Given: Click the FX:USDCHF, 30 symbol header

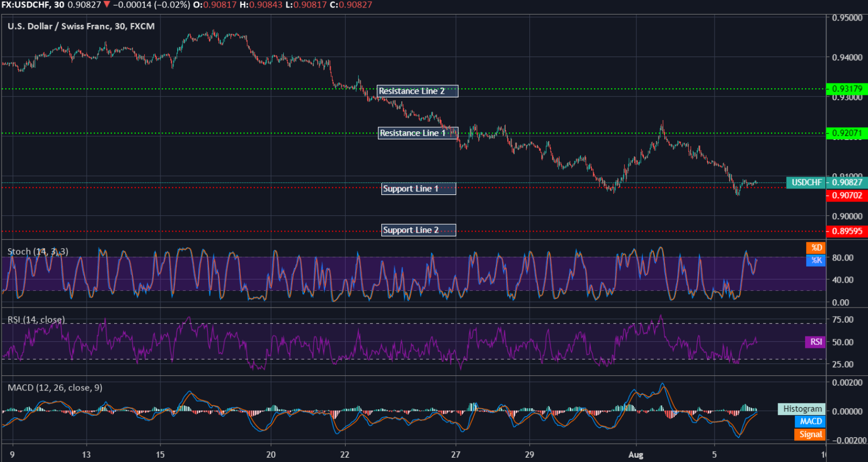Looking at the screenshot, I should pos(32,5).
